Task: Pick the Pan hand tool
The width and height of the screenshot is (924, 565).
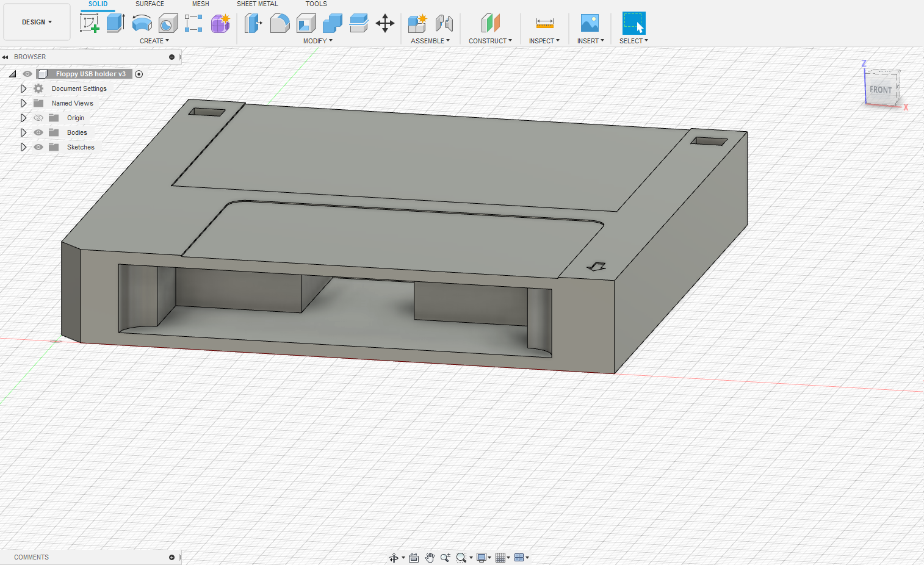Action: coord(430,557)
